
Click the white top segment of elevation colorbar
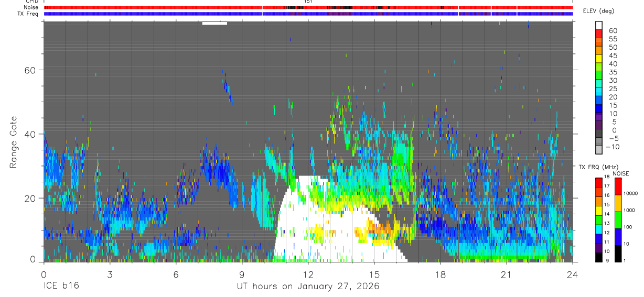click(x=599, y=25)
